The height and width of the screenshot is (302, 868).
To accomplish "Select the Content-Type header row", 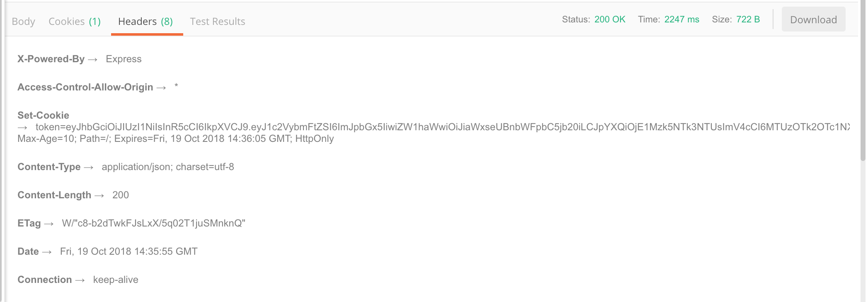I will click(x=49, y=166).
